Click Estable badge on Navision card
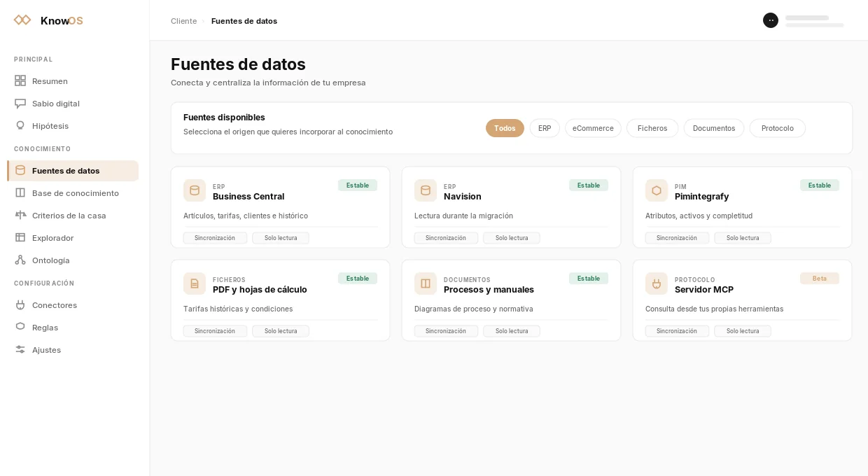Image resolution: width=868 pixels, height=476 pixels. pyautogui.click(x=589, y=185)
